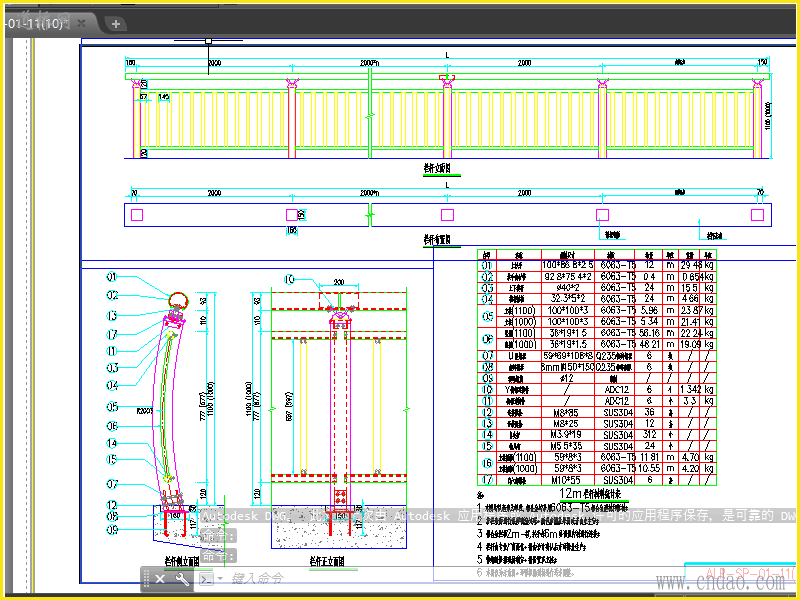Click the '栏杆正立面图' view title
The width and height of the screenshot is (800, 600).
pos(327,562)
